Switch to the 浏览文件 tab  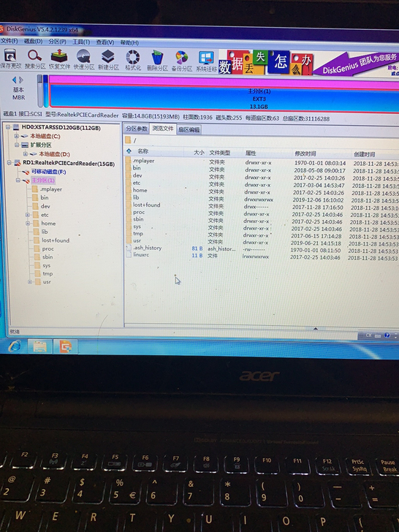tap(163, 129)
